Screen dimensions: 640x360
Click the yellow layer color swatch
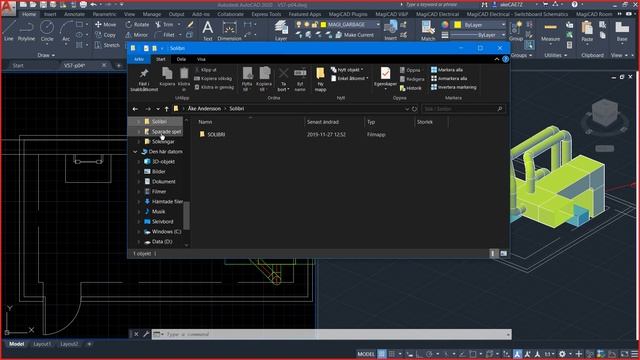click(323, 25)
